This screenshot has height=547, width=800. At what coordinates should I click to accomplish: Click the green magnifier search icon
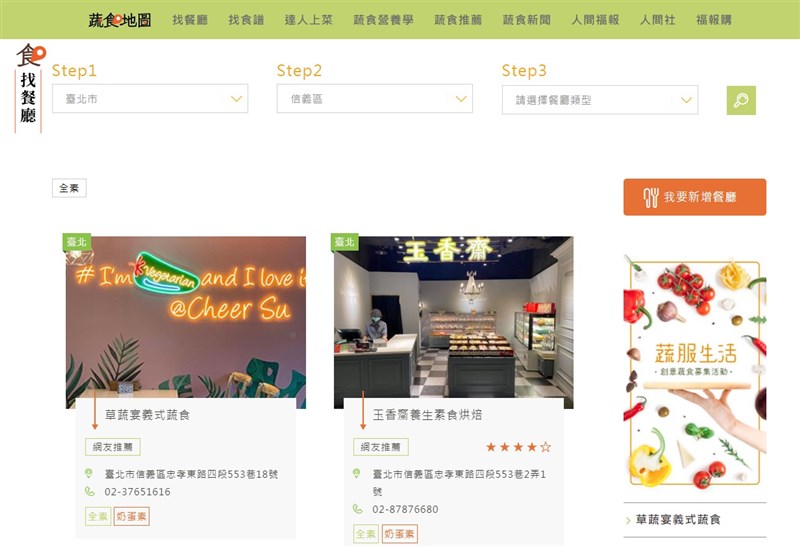pyautogui.click(x=741, y=100)
